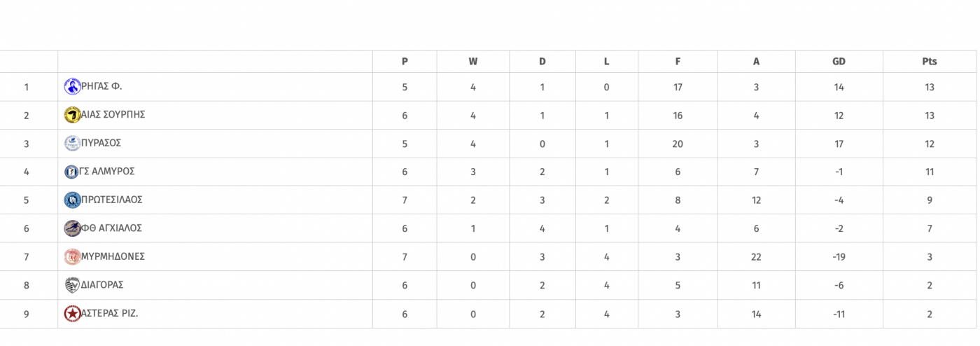The image size is (980, 346).
Task: Click the A (goals against) column header
Action: tap(756, 62)
